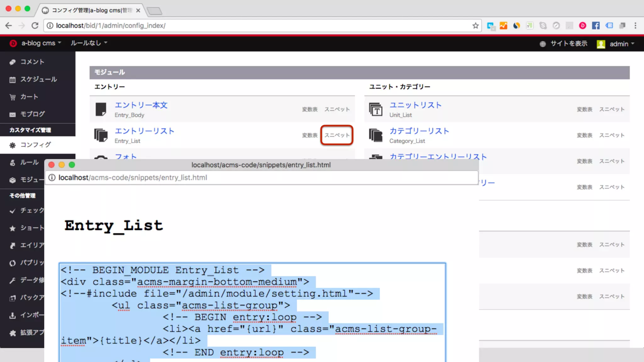
Task: Click the Category_List module icon
Action: pyautogui.click(x=376, y=135)
